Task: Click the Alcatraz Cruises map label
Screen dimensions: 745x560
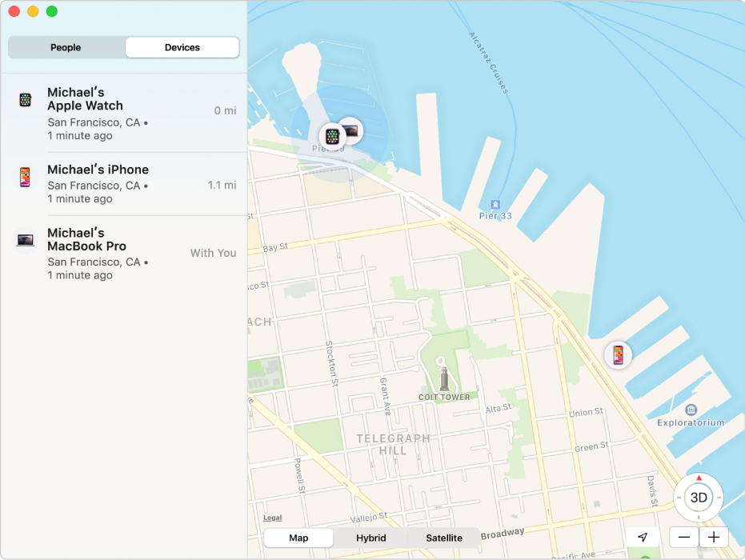Action: (488, 62)
